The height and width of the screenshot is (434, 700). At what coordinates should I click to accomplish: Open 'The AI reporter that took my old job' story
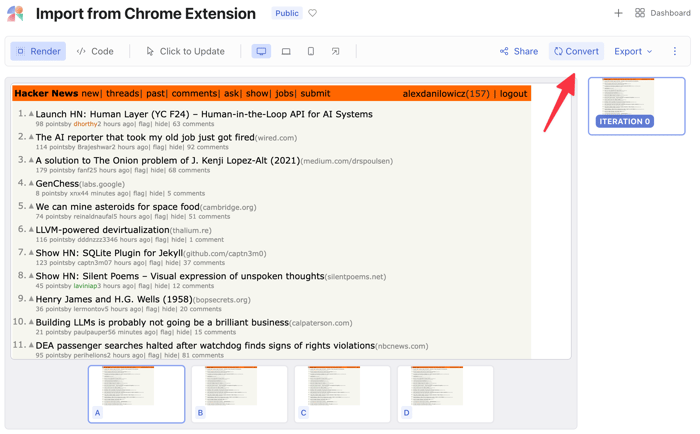145,137
